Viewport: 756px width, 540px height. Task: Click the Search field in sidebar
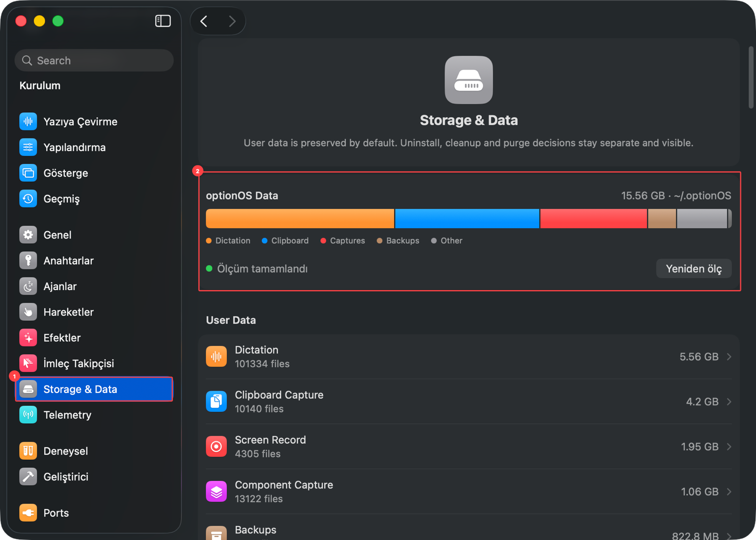pyautogui.click(x=94, y=60)
